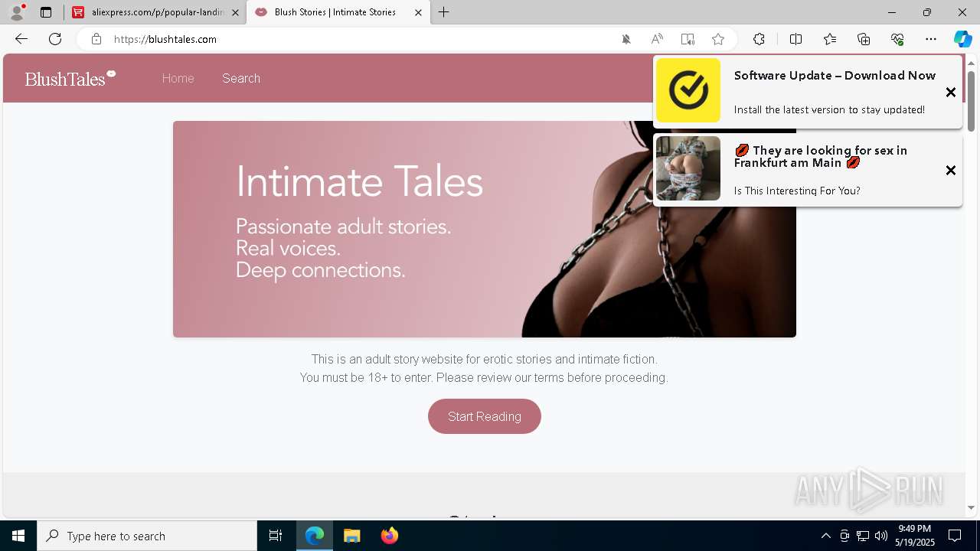Screen dimensions: 980x551
Task: View site information lock icon
Action: point(96,39)
